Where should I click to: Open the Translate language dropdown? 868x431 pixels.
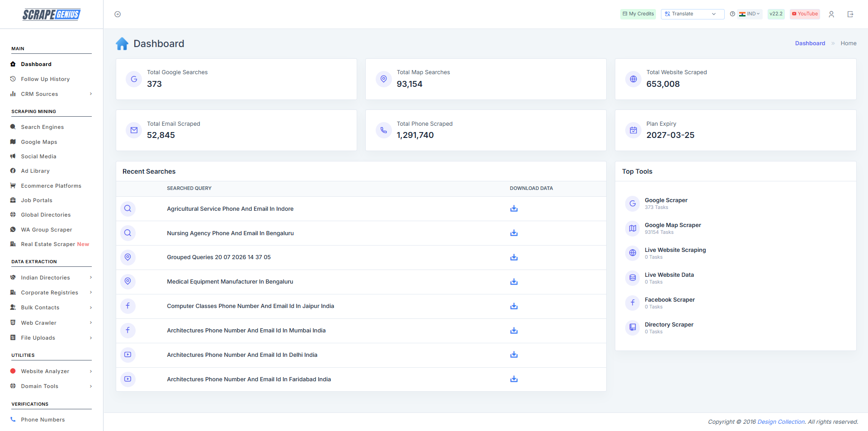pyautogui.click(x=693, y=14)
